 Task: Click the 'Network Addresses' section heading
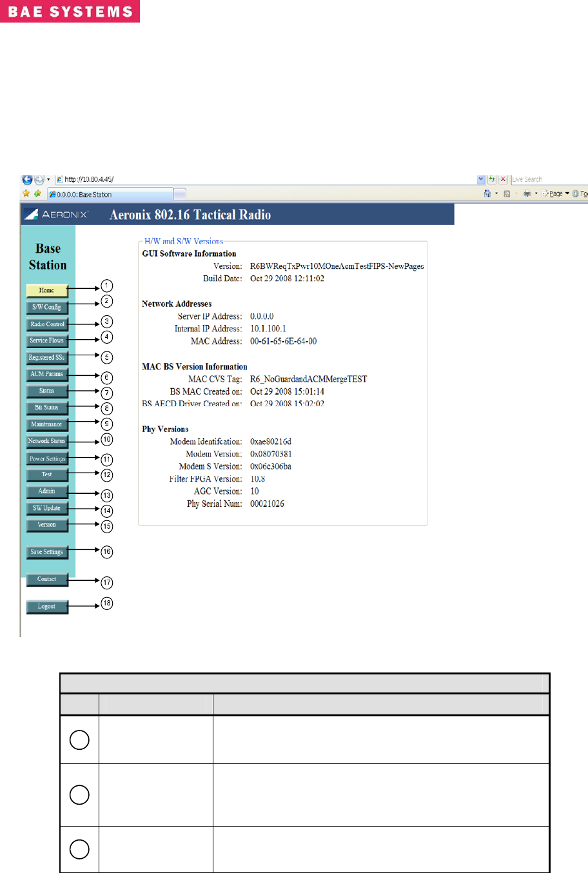[177, 304]
